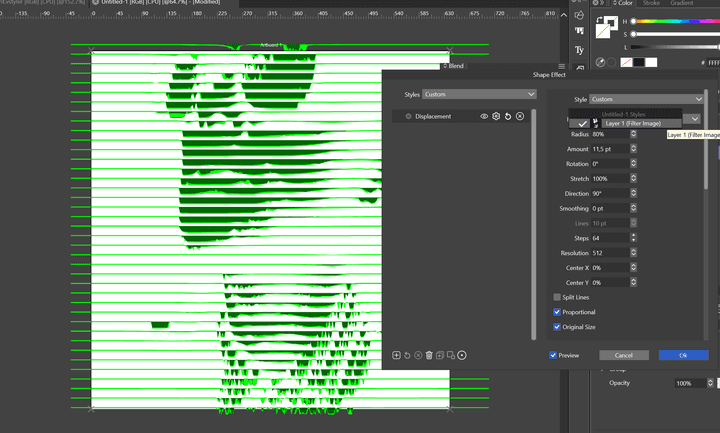The image size is (720, 433).
Task: Adjust the Rotation stepper arrows
Action: pyautogui.click(x=633, y=164)
